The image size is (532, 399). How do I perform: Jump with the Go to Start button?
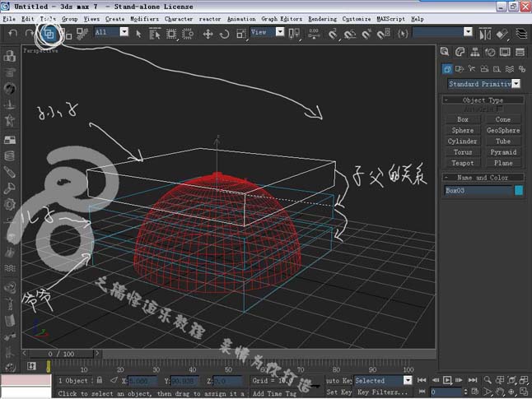tap(422, 380)
